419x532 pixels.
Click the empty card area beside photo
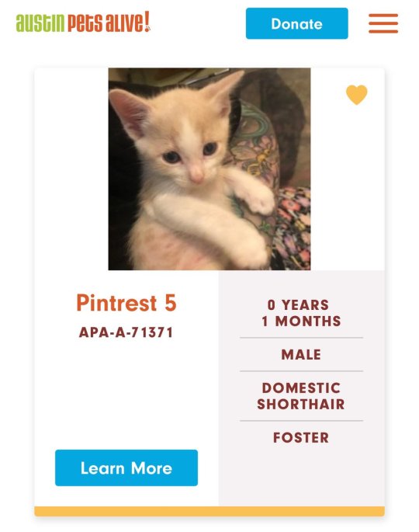pos(71,169)
